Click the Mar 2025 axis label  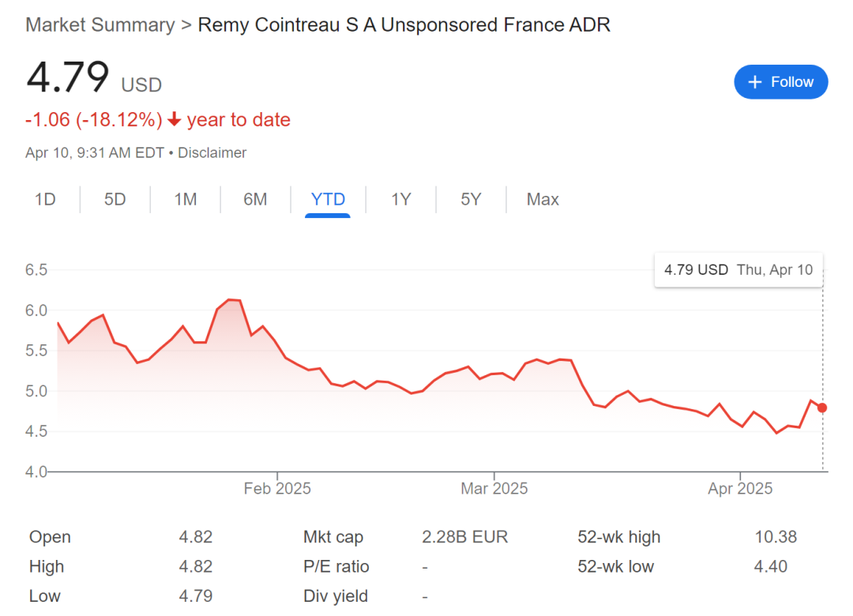(x=494, y=489)
